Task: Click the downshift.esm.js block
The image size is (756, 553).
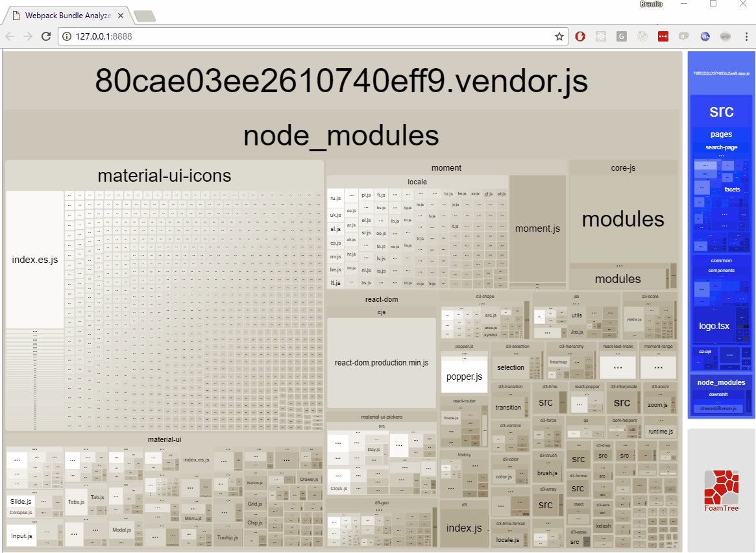Action: (x=718, y=408)
